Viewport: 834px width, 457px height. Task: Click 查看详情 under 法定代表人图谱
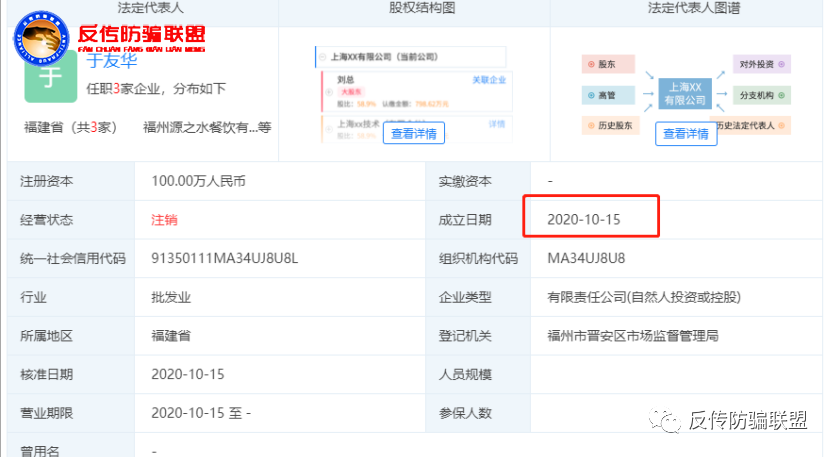pos(686,134)
